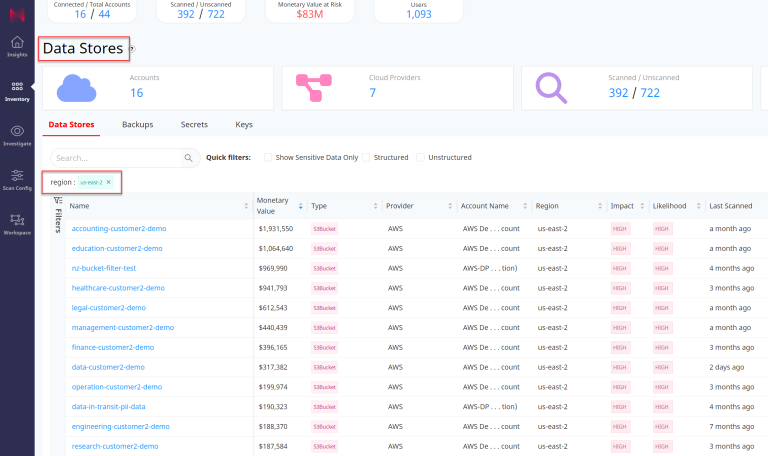Screen dimensions: 768x456
Task: Open accounting-customer2-demo data store link
Action: [118, 228]
